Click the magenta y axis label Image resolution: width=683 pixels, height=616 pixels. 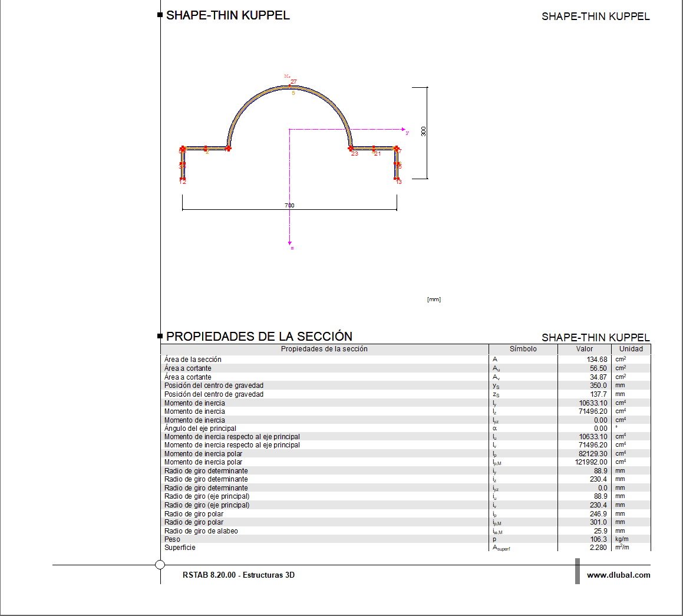(407, 133)
